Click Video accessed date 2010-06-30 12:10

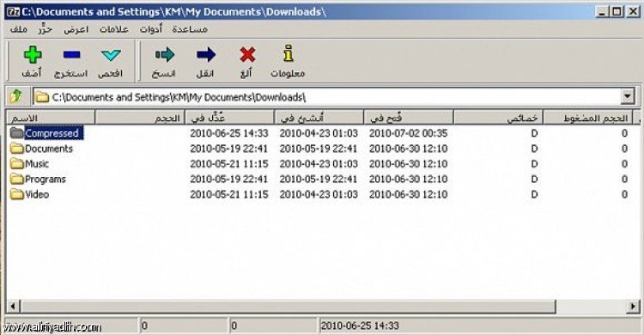(408, 194)
